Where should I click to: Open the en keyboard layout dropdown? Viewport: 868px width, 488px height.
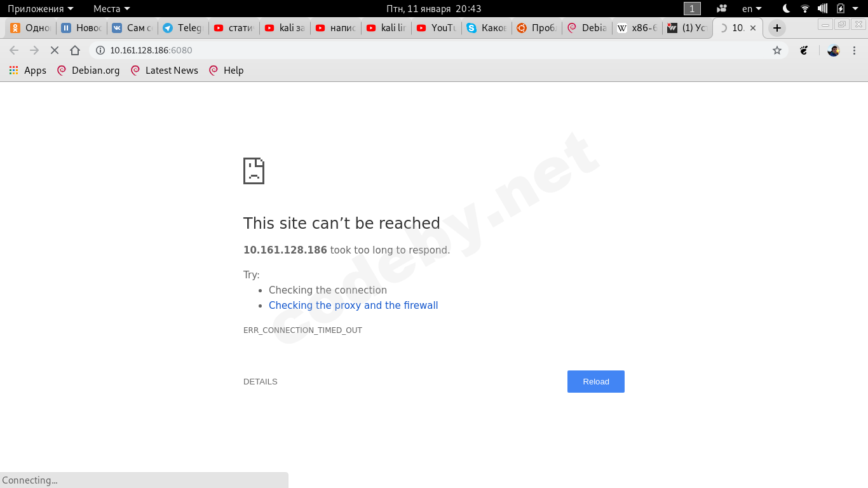[752, 8]
